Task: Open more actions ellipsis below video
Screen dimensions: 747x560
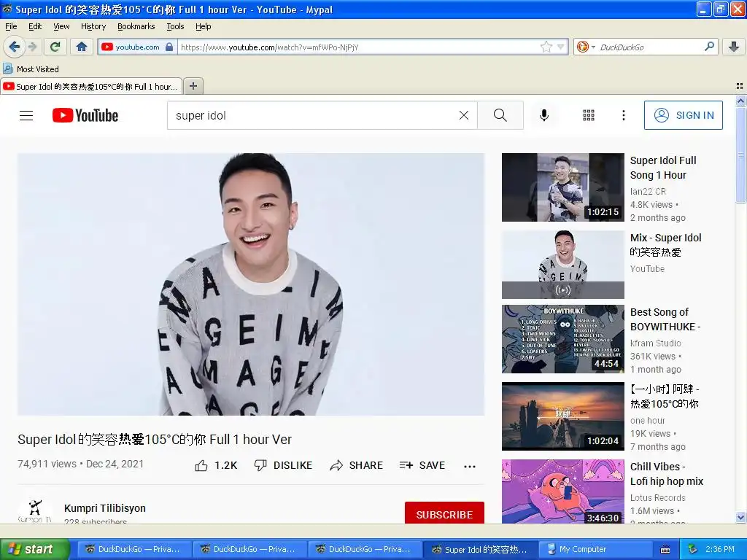Action: [x=470, y=466]
